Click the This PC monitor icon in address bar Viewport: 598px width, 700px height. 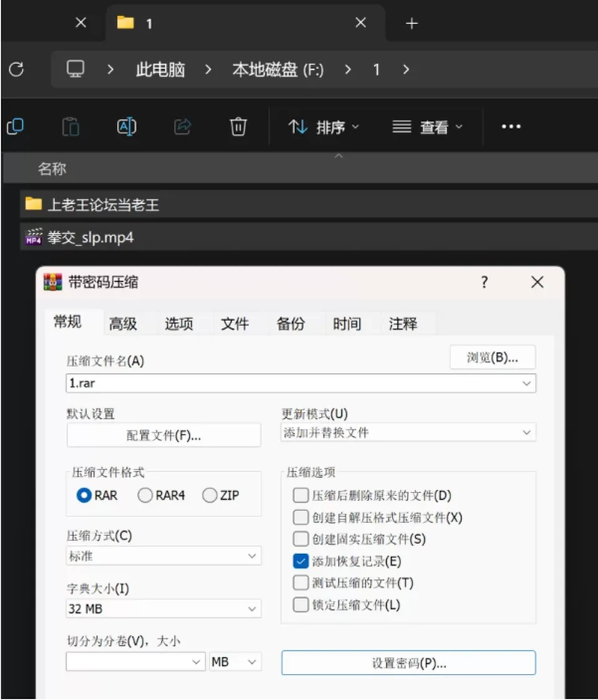[x=75, y=69]
